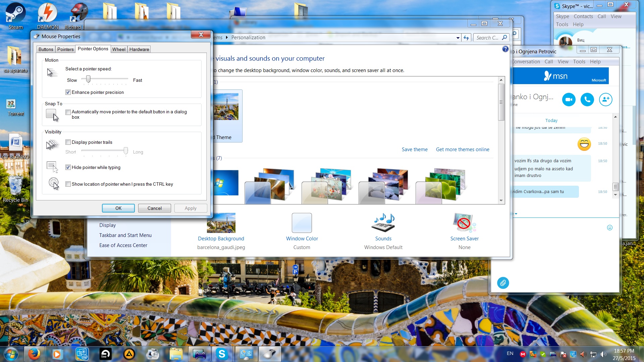Toggle Hide pointer while typing
The width and height of the screenshot is (644, 362).
click(x=68, y=167)
